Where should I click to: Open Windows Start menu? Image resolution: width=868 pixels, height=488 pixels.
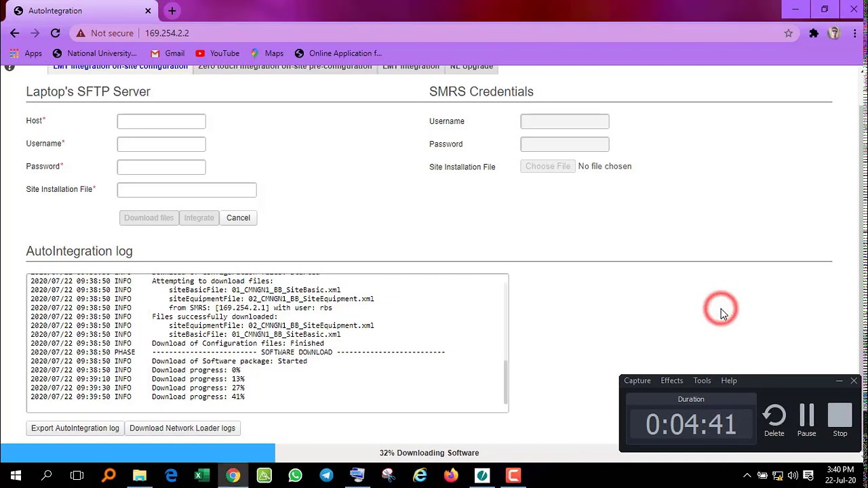click(16, 476)
